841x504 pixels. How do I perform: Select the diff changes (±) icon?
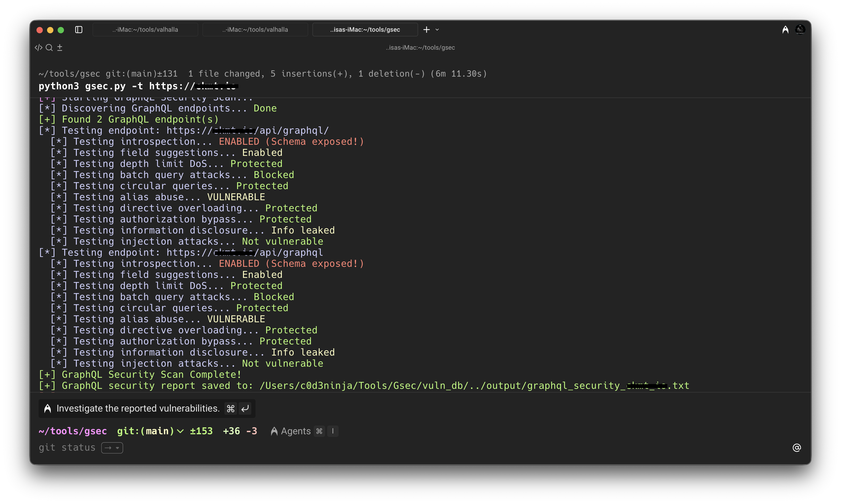point(60,48)
